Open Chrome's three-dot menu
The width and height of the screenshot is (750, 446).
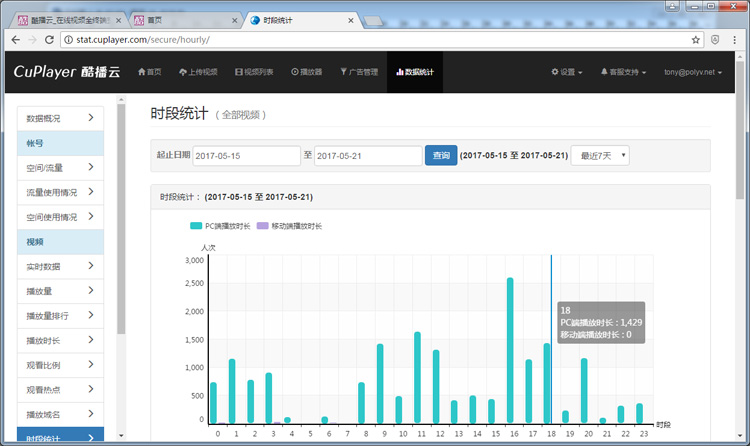pos(737,39)
